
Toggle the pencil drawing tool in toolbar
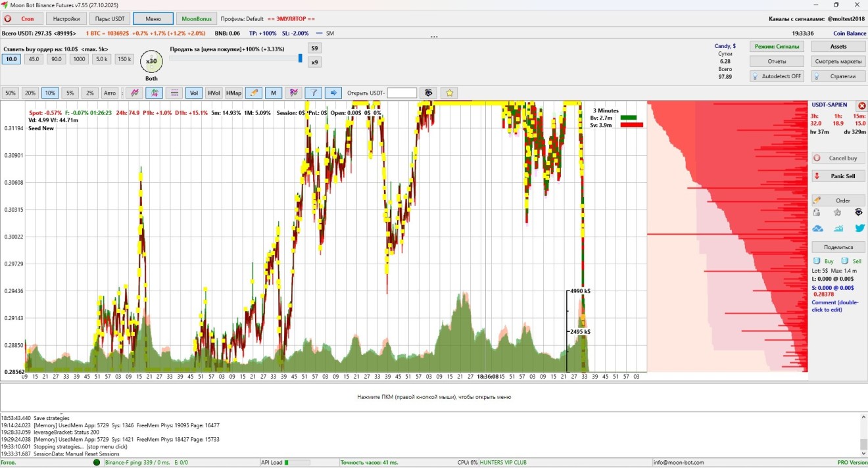click(x=254, y=93)
